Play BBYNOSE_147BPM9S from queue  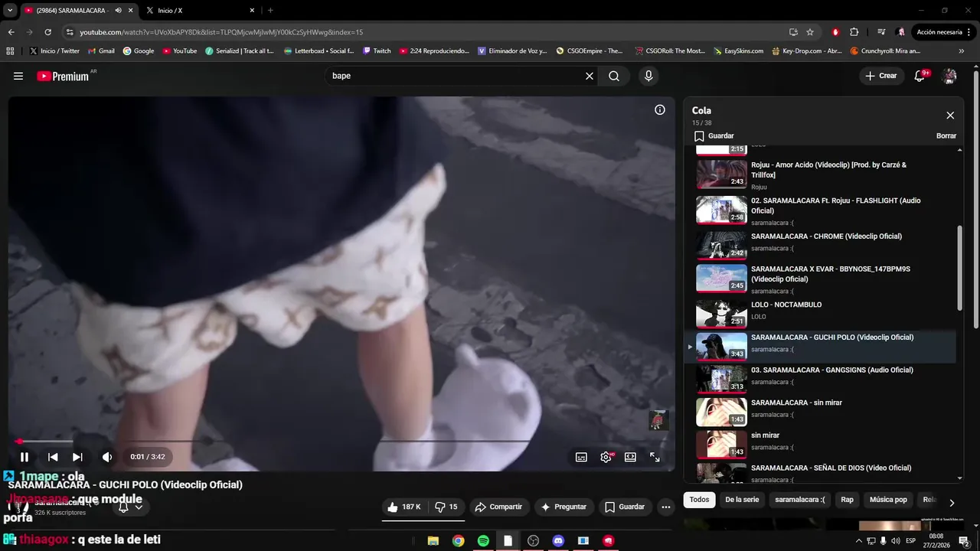[822, 279]
